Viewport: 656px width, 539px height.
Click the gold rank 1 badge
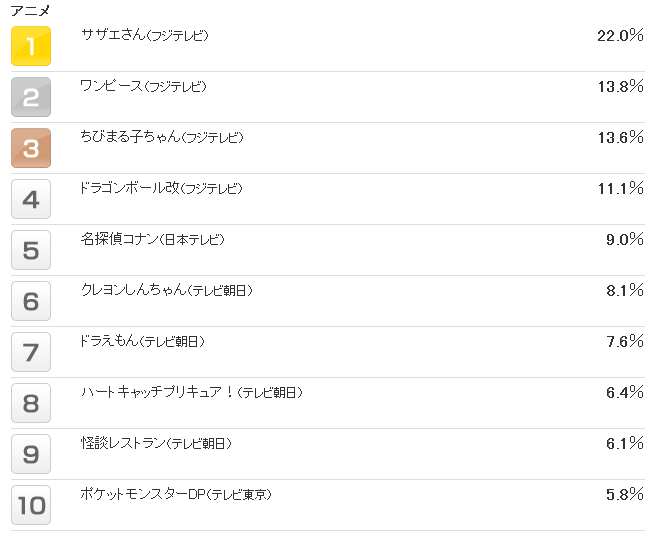[30, 46]
